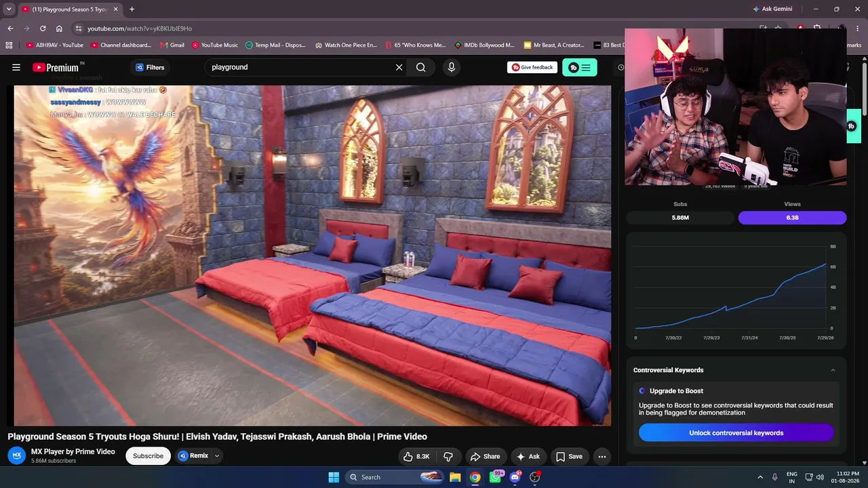
Task: Open the ABHI9AV - YouTube bookmark
Action: tap(55, 45)
